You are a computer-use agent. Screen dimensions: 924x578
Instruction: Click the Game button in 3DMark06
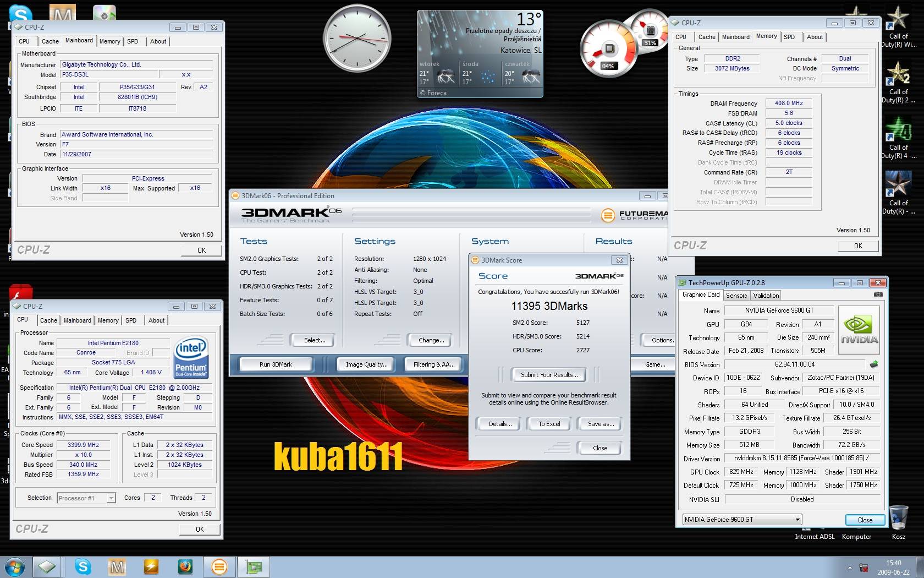click(654, 364)
